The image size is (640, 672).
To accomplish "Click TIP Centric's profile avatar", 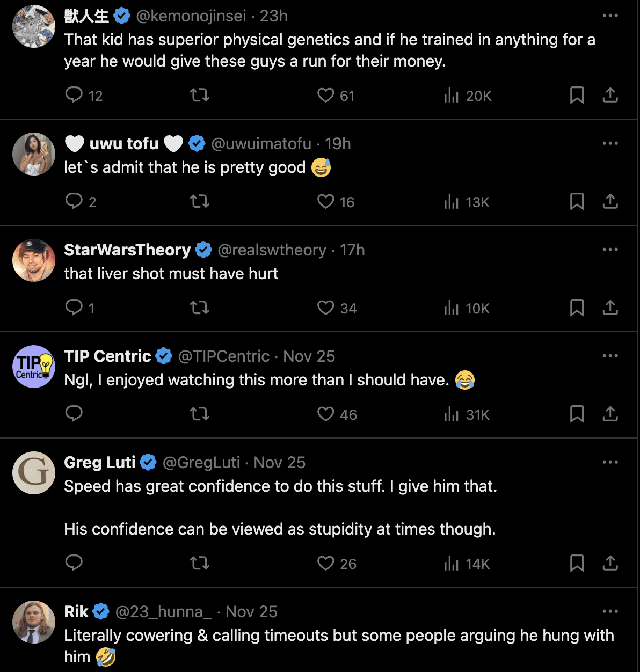I will click(x=34, y=367).
